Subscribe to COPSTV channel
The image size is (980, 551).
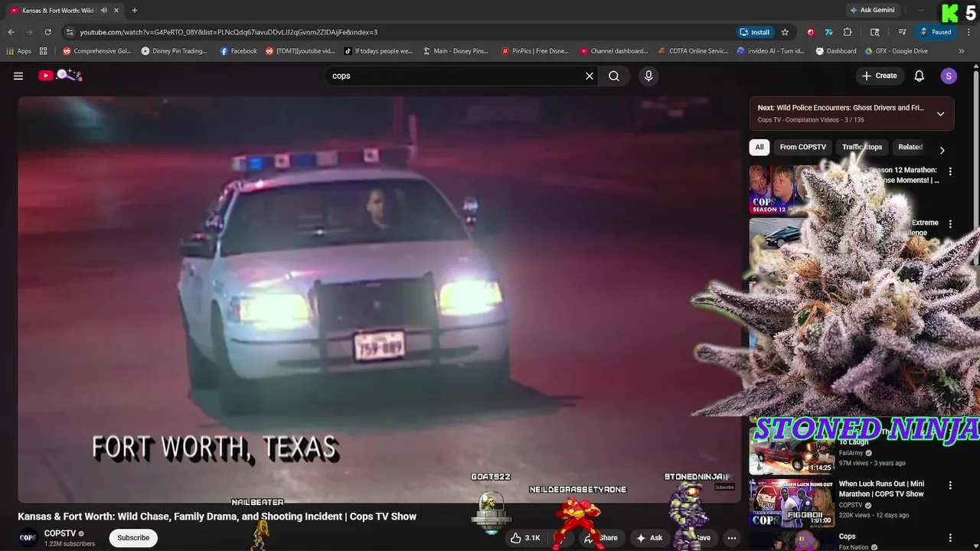(133, 538)
